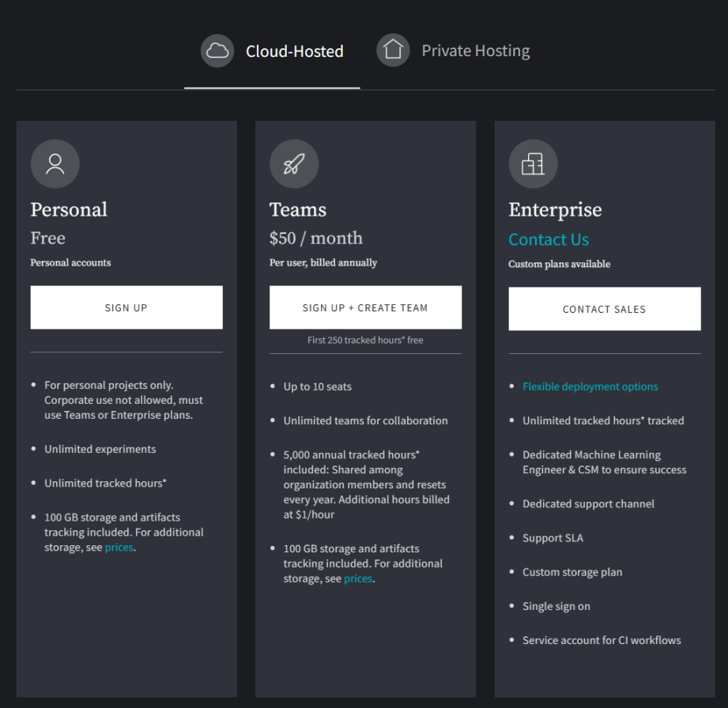The width and height of the screenshot is (728, 708).
Task: Click the Personal plan SIGN UP button
Action: point(126,307)
